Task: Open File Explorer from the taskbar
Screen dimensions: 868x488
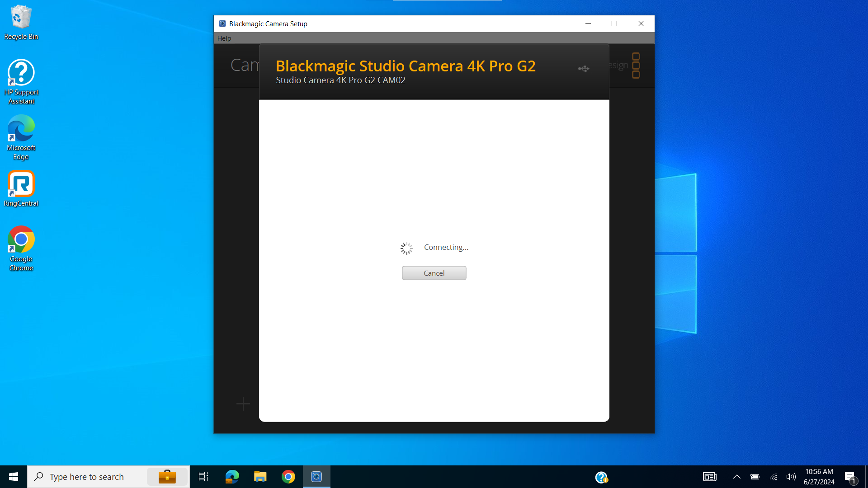Action: (260, 477)
